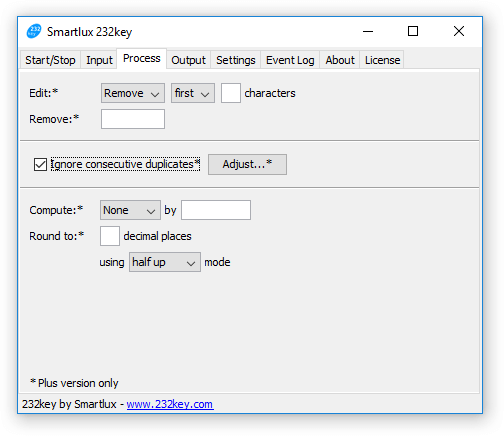
Task: Click the decimal places input box
Action: click(110, 236)
